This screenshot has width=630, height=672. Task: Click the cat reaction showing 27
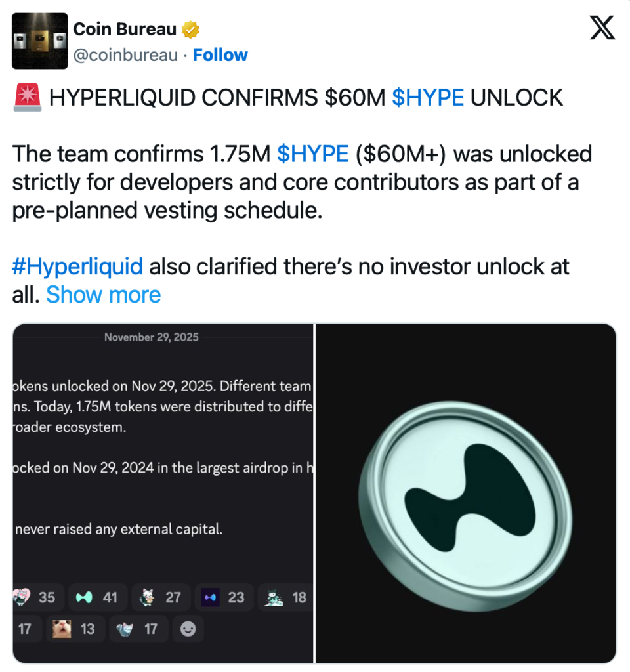tap(159, 597)
